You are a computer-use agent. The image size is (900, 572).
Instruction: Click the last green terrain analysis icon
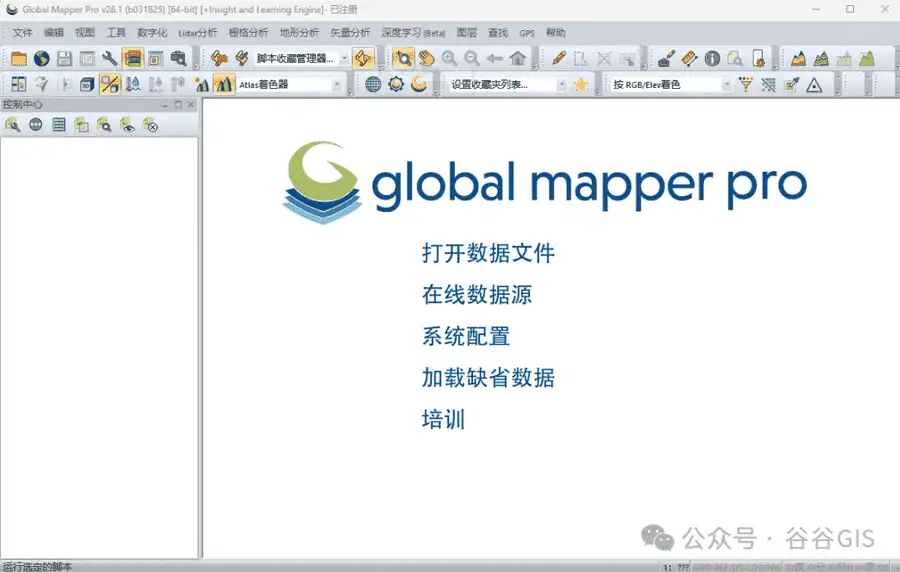tap(867, 58)
